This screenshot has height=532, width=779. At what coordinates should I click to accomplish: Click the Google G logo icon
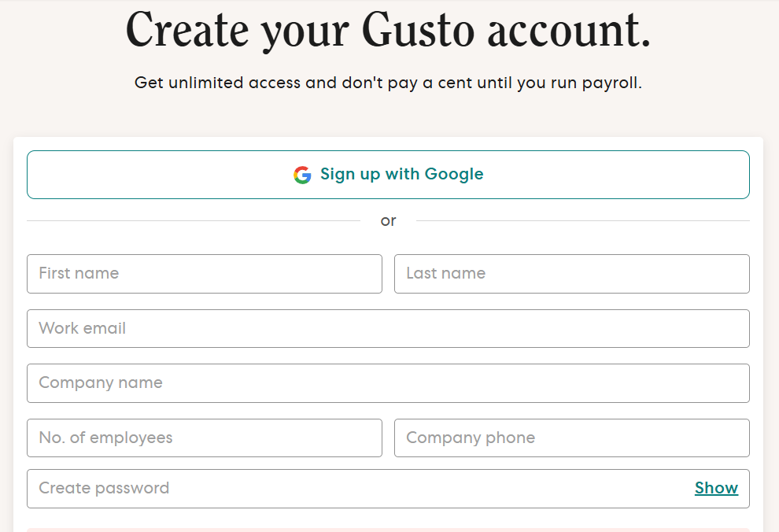tap(302, 175)
